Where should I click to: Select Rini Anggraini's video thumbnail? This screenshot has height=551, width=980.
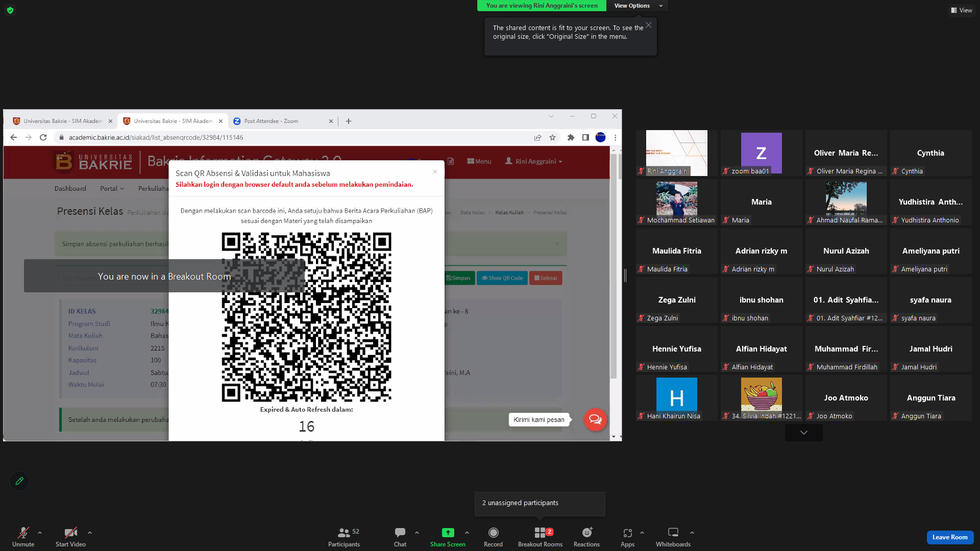point(677,153)
